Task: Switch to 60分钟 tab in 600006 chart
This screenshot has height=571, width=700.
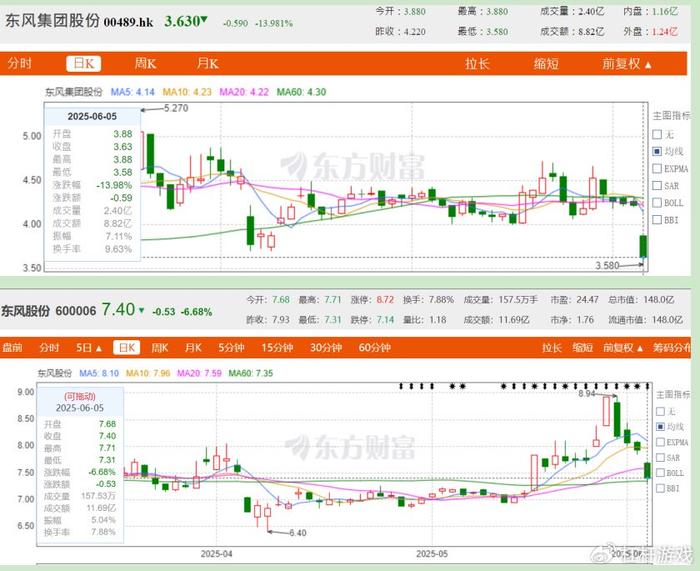Action: (375, 347)
